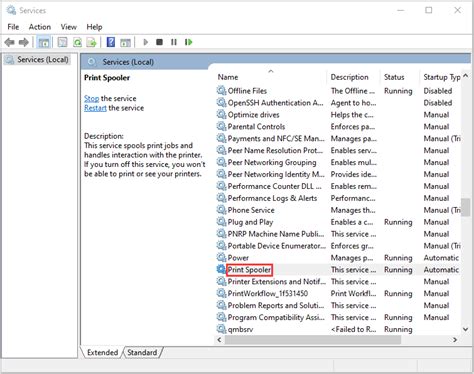474x374 pixels.
Task: Toggle the Show/Hide Console Tree icon
Action: pos(44,42)
